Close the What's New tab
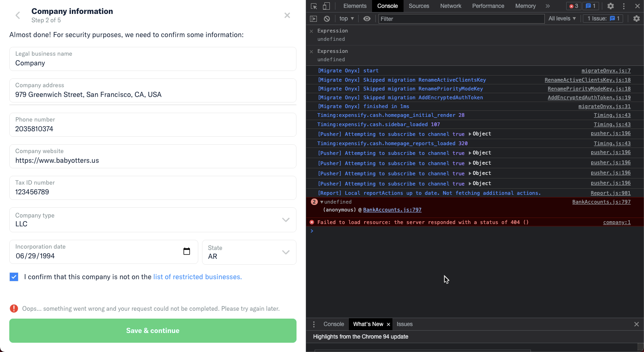Image resolution: width=644 pixels, height=352 pixels. click(388, 324)
